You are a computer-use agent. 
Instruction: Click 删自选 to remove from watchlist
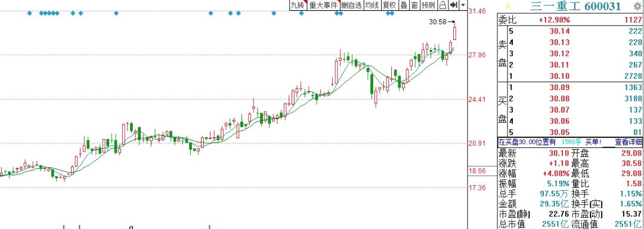(x=352, y=5)
